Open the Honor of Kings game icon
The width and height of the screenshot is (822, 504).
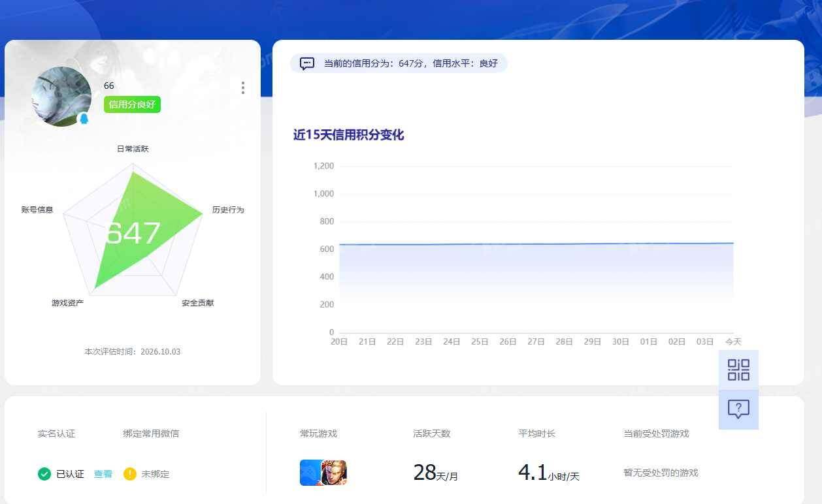(334, 473)
